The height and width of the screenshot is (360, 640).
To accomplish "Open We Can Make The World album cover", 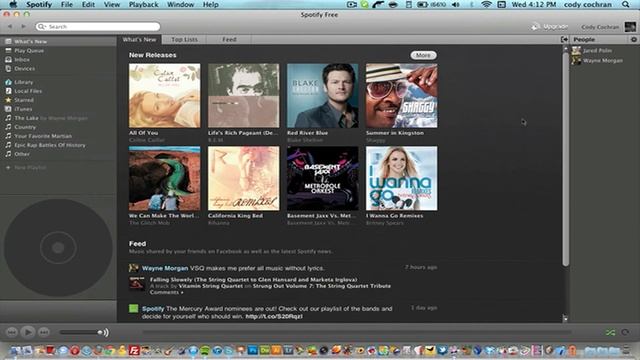I will [x=164, y=178].
